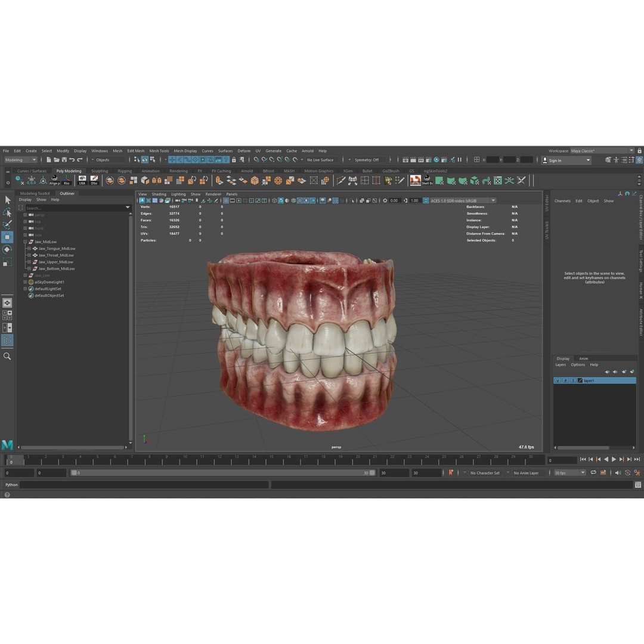
Task: Open the Zoom tool in the left sidebar
Action: click(8, 356)
